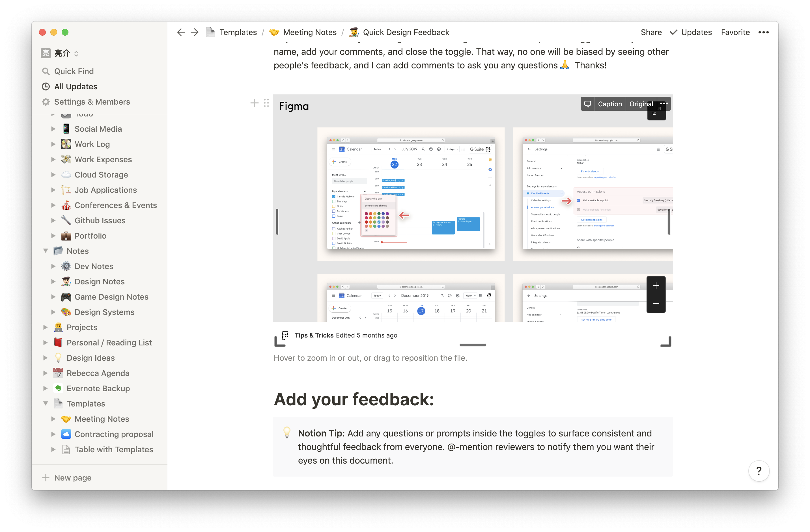Click the comment icon on Figma embed
Image resolution: width=810 pixels, height=532 pixels.
[x=589, y=104]
